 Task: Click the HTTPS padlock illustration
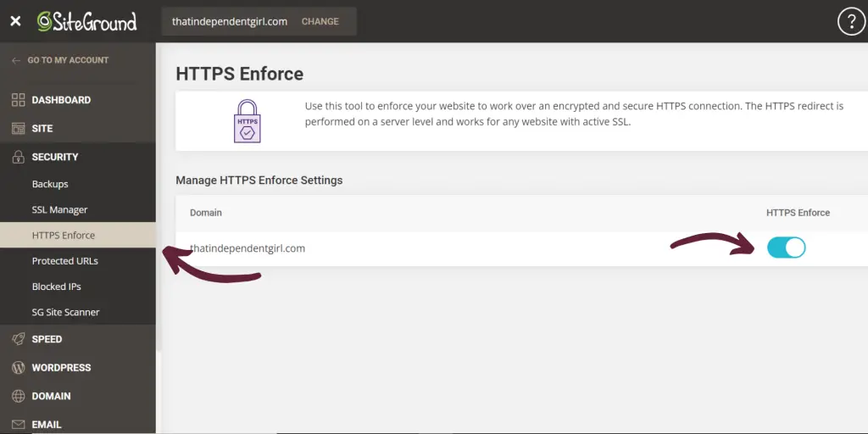tap(247, 121)
